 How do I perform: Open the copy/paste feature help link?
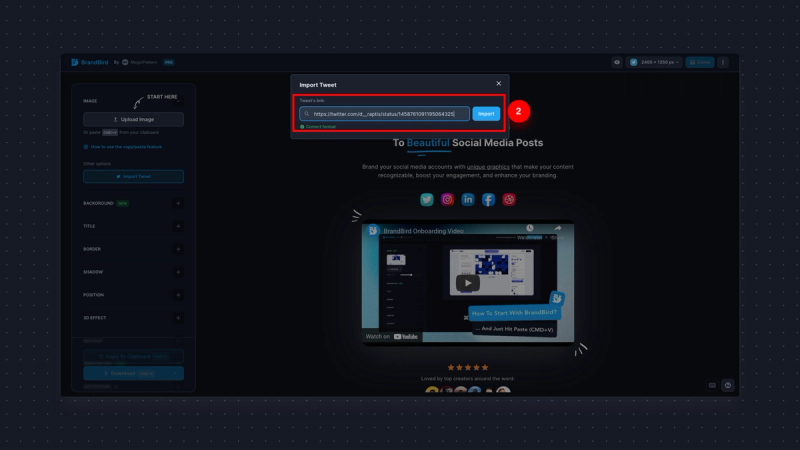pos(122,147)
